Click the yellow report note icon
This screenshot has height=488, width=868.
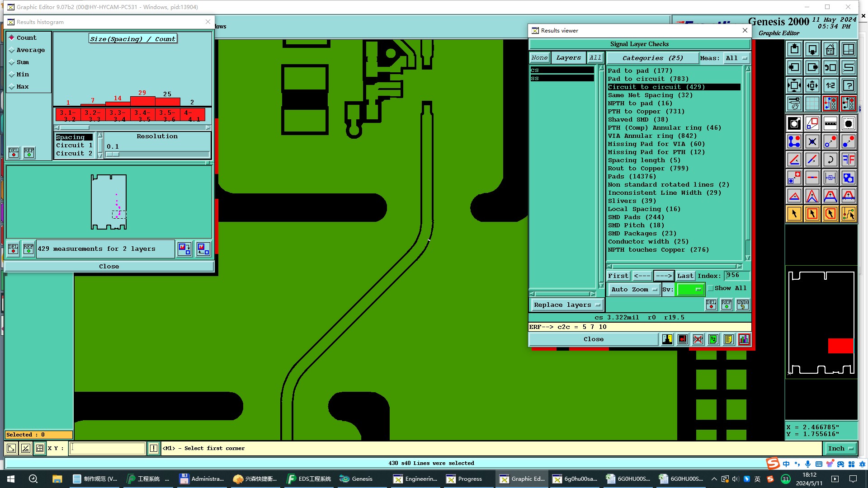tap(729, 339)
